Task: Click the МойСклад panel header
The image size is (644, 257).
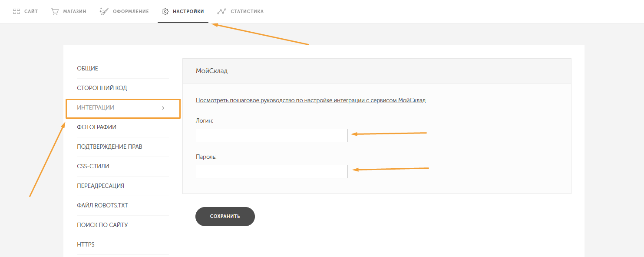Action: [377, 71]
